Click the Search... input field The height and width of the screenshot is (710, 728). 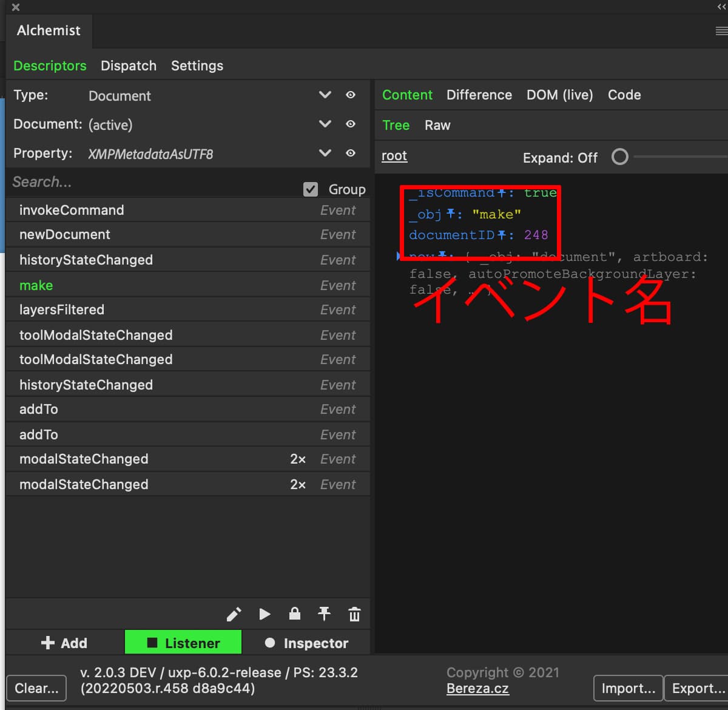tap(152, 182)
